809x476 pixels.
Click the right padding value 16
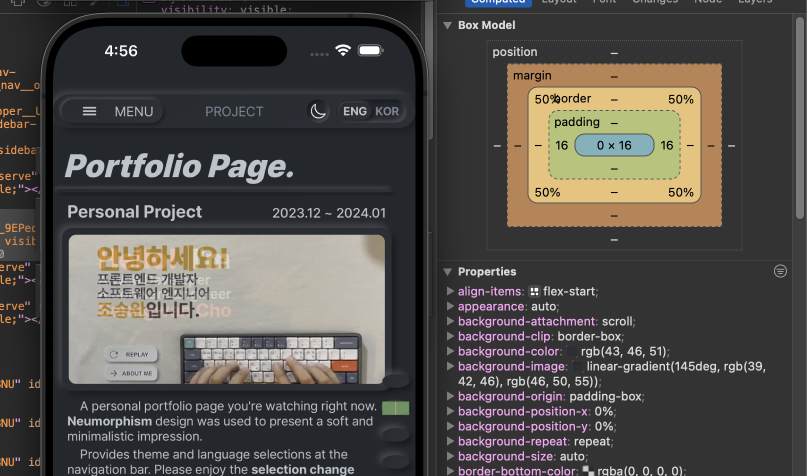667,145
